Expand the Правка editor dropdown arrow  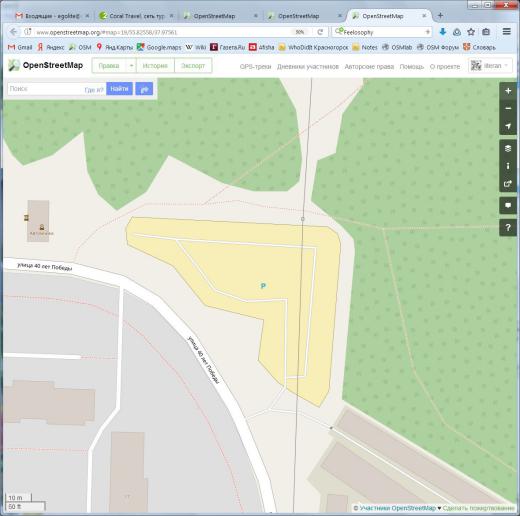tap(131, 66)
